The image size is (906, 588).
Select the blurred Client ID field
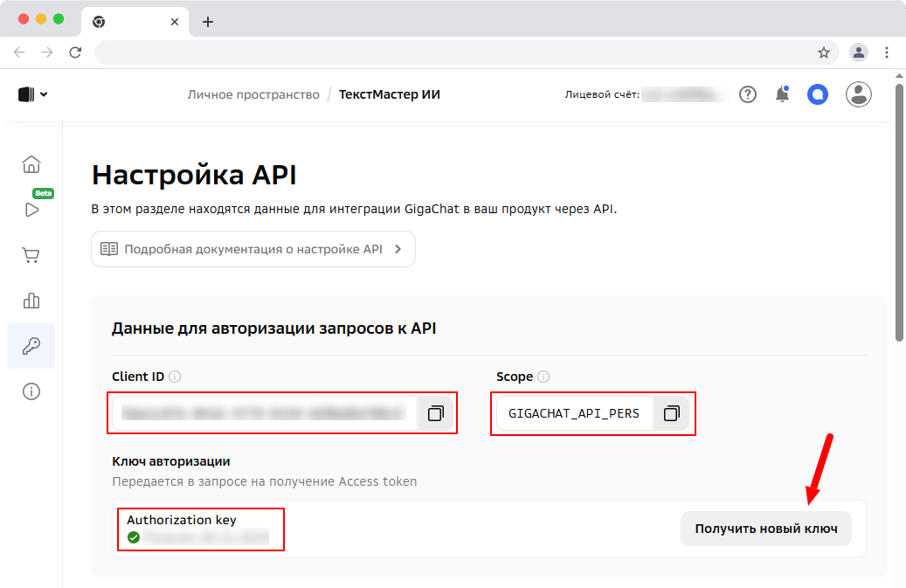tap(265, 413)
